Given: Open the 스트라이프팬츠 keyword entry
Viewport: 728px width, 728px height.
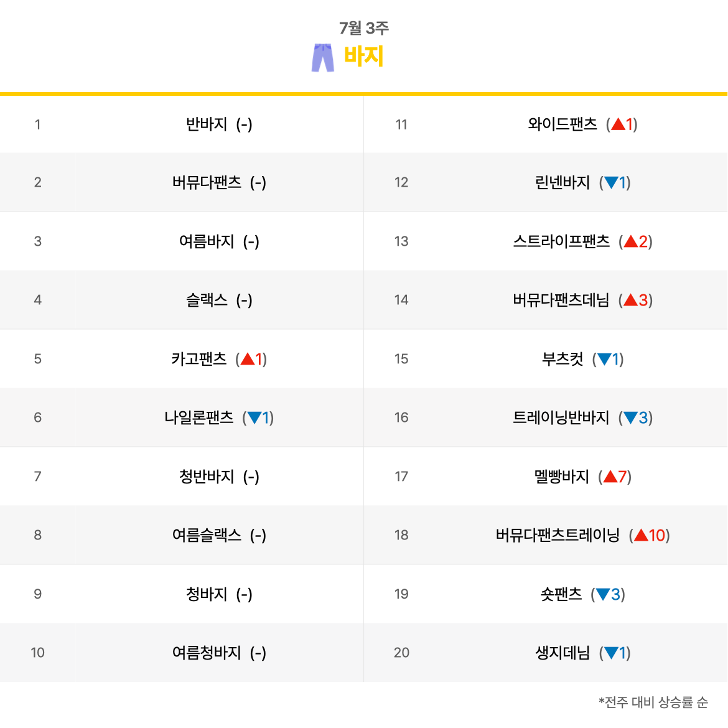Looking at the screenshot, I should pyautogui.click(x=561, y=241).
